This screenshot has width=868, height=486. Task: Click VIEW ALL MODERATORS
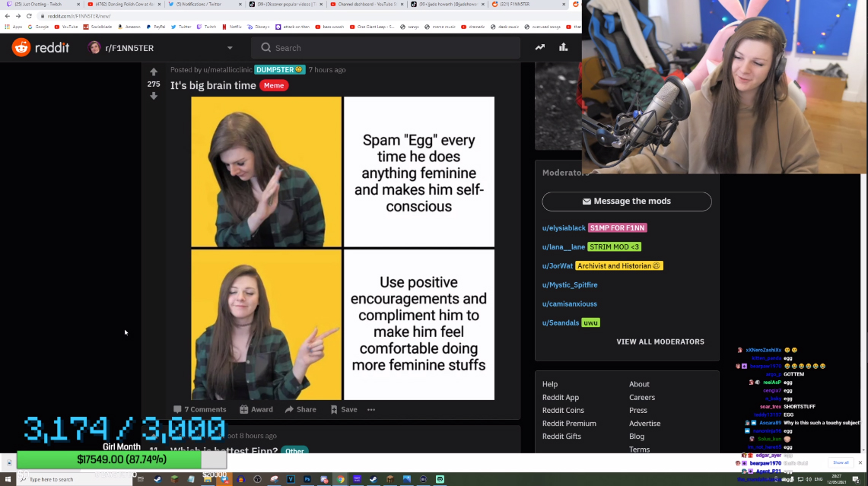(660, 341)
